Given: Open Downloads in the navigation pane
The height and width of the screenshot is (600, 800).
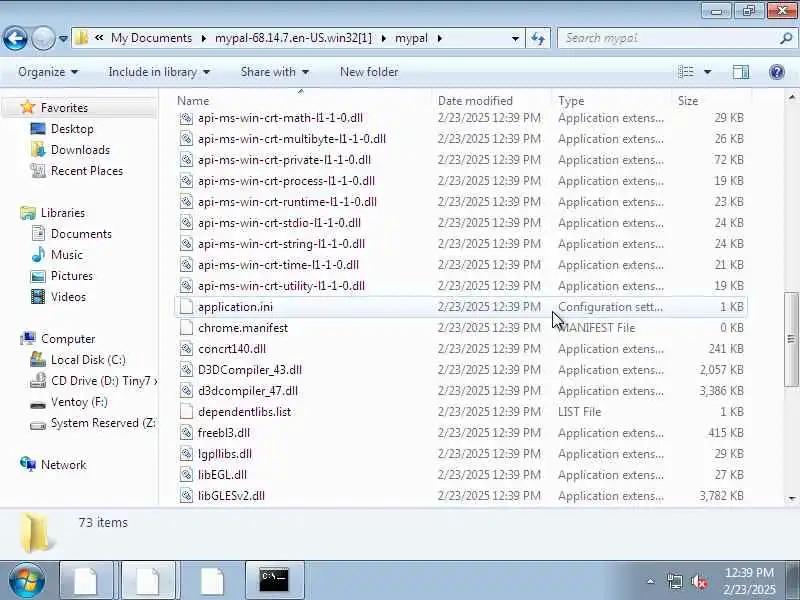Looking at the screenshot, I should click(80, 149).
